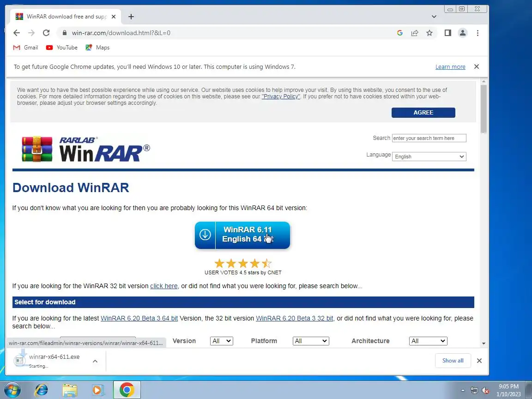
Task: Open the YouTube bookmark
Action: coord(62,48)
